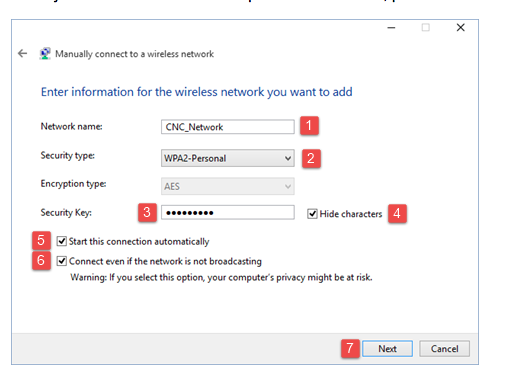
Task: Go back using the back arrow
Action: (x=22, y=53)
